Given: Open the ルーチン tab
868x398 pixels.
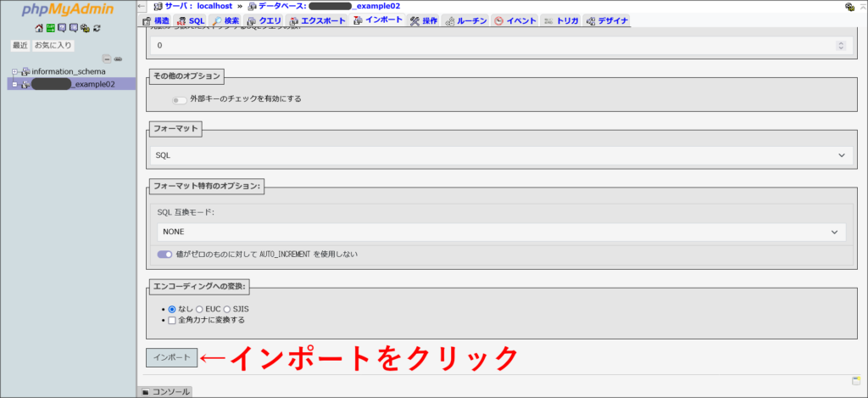Looking at the screenshot, I should point(466,20).
